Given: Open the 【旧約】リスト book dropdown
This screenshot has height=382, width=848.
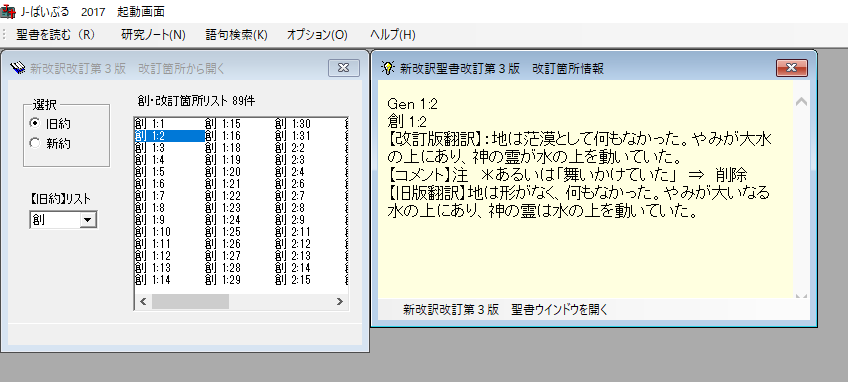Looking at the screenshot, I should tap(88, 220).
